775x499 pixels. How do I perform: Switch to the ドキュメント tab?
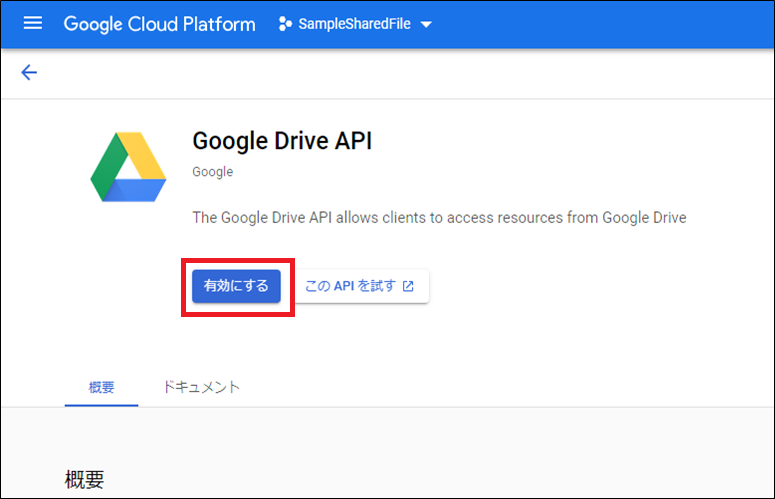coord(201,387)
